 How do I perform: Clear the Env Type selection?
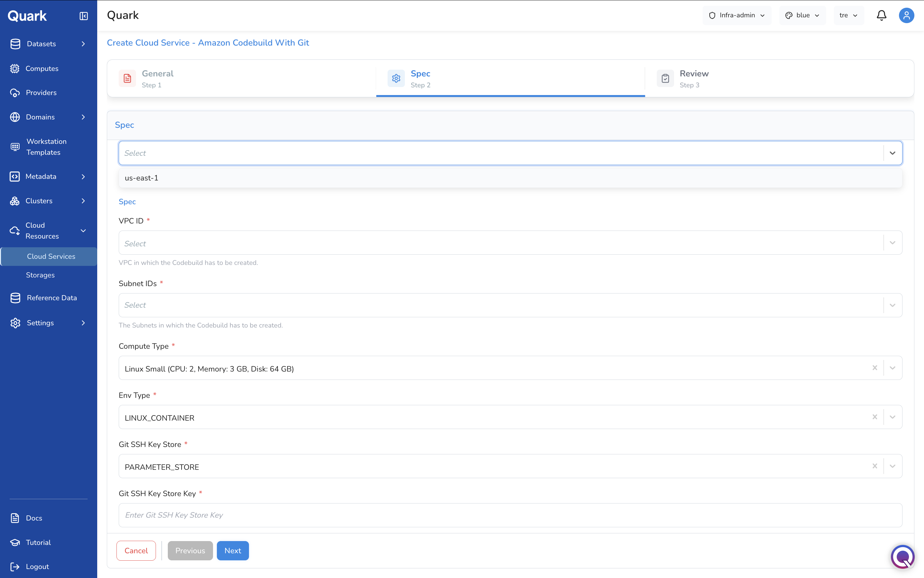[x=875, y=417]
